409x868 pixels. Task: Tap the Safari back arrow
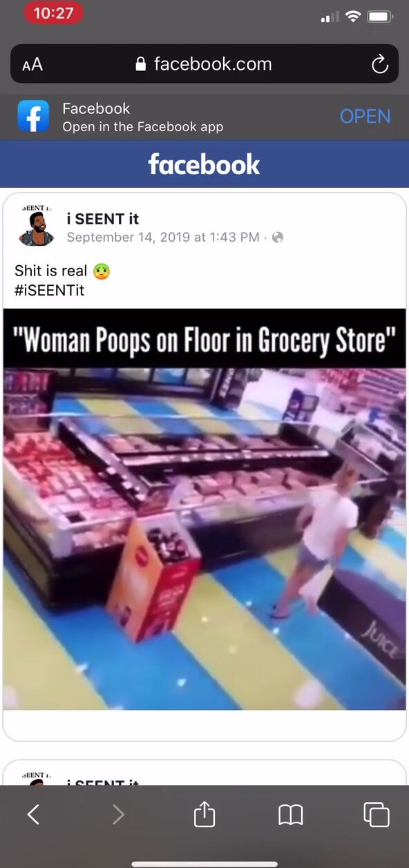33,816
